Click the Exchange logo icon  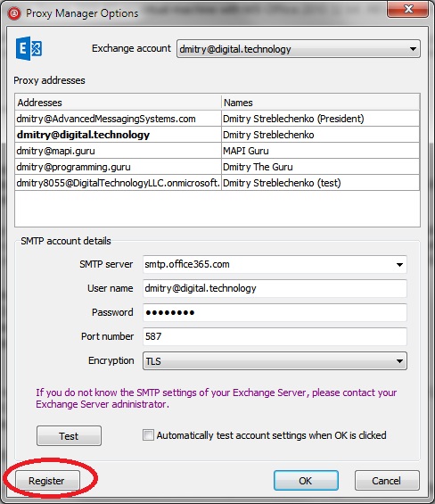point(29,48)
